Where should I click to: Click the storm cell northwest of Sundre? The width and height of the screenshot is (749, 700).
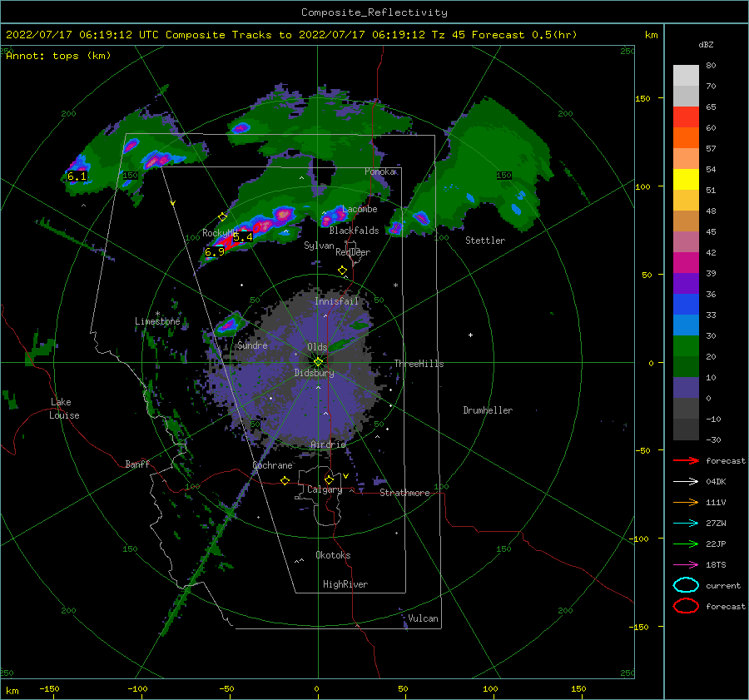coord(230,325)
